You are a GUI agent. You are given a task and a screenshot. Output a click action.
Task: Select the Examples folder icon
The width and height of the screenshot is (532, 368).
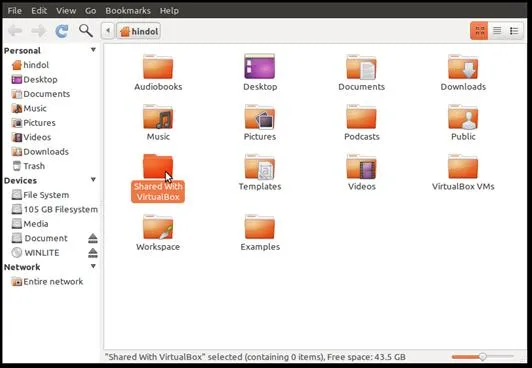[260, 227]
